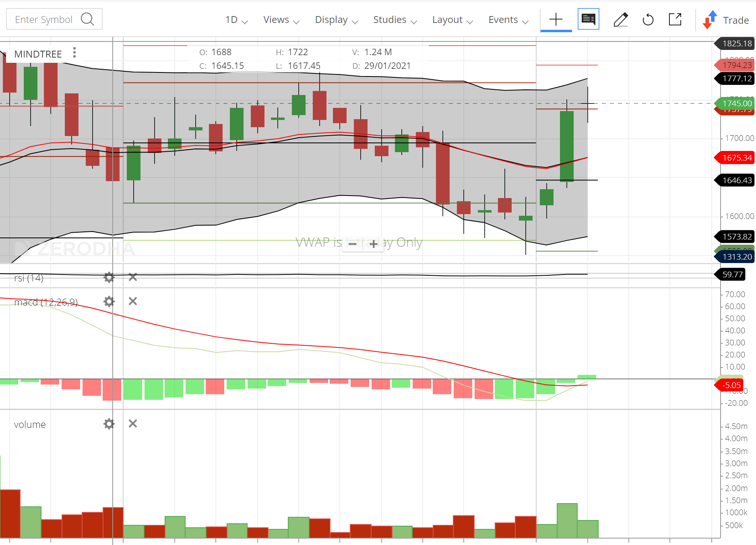Click the high price value 1722

[298, 52]
